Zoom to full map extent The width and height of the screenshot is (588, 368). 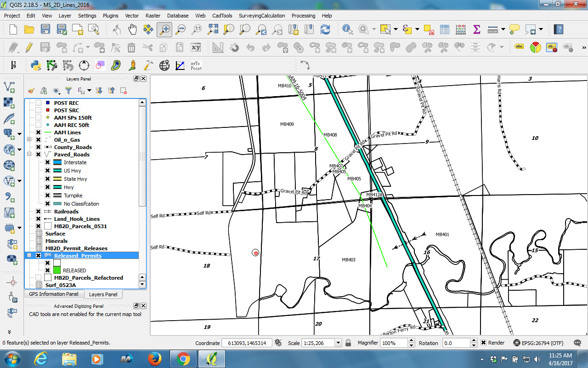coord(212,29)
